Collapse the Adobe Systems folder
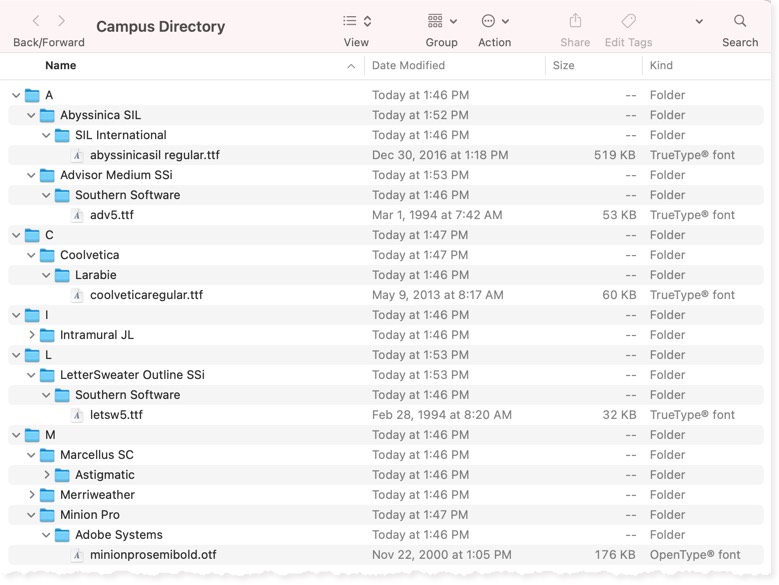This screenshot has height=585, width=779. click(46, 535)
